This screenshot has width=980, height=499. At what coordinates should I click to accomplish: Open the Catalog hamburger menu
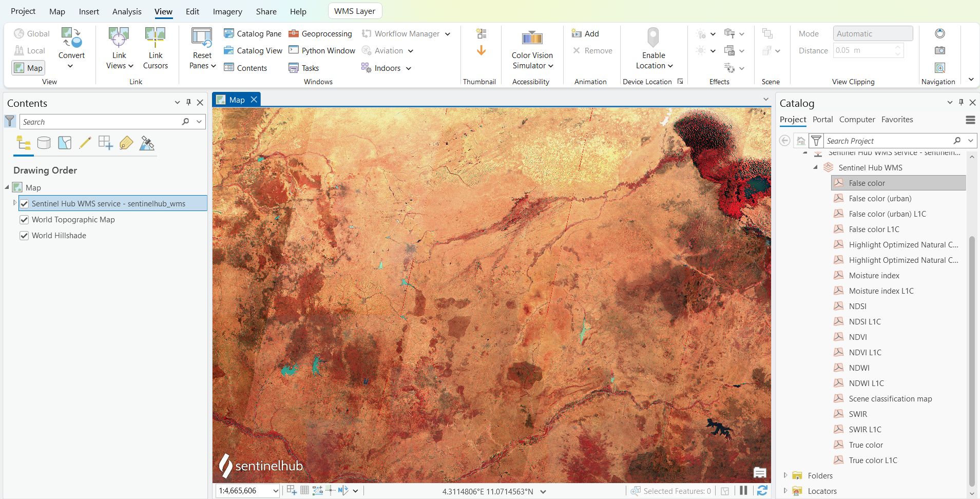tap(970, 120)
